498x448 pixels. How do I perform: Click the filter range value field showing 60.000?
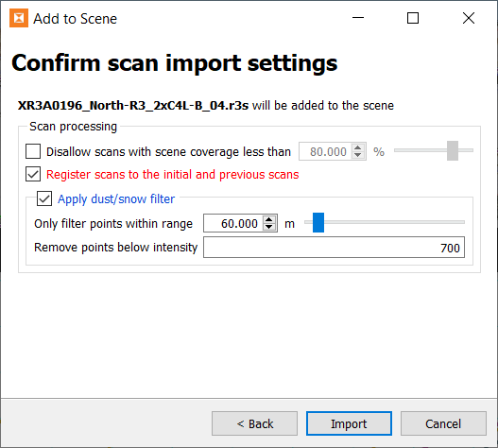pyautogui.click(x=234, y=223)
